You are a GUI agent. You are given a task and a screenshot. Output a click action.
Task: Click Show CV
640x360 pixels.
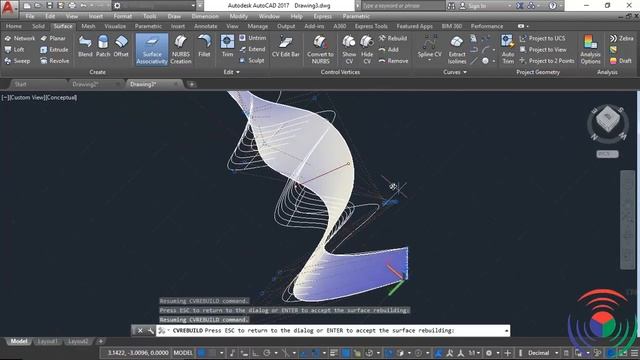coord(349,49)
